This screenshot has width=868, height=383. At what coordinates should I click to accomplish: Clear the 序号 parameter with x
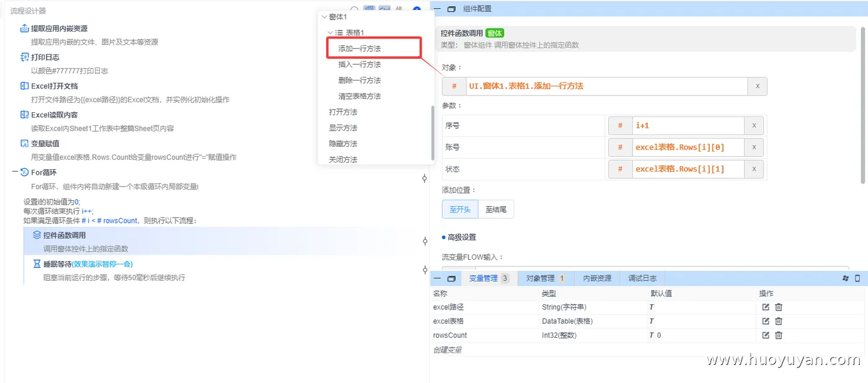(754, 125)
